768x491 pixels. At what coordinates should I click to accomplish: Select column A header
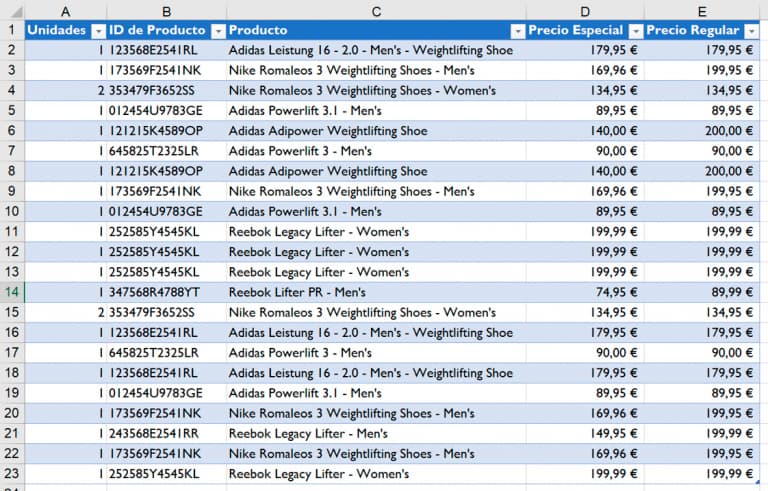65,12
